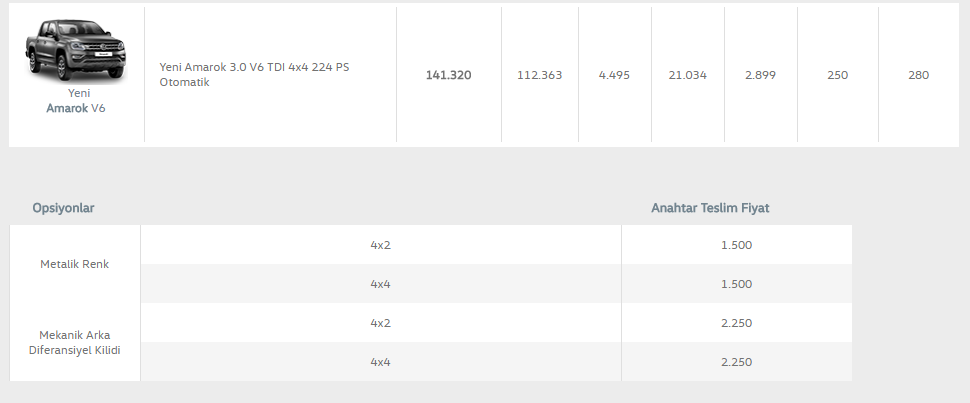
Task: Click the bold price 141.320
Action: [x=449, y=75]
